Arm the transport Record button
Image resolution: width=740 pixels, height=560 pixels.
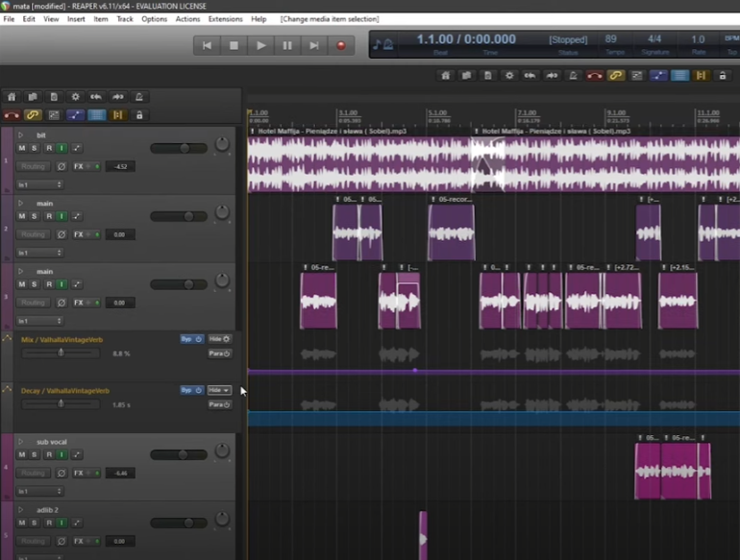click(x=341, y=46)
